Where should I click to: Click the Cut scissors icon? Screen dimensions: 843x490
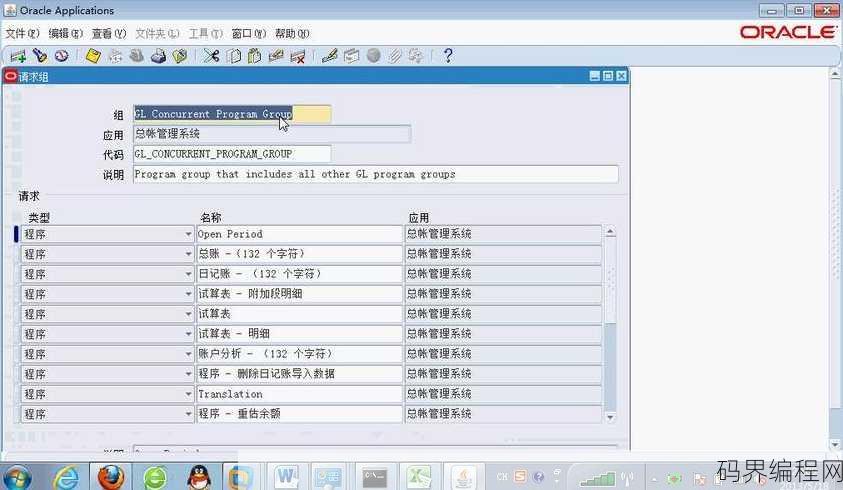[211, 55]
